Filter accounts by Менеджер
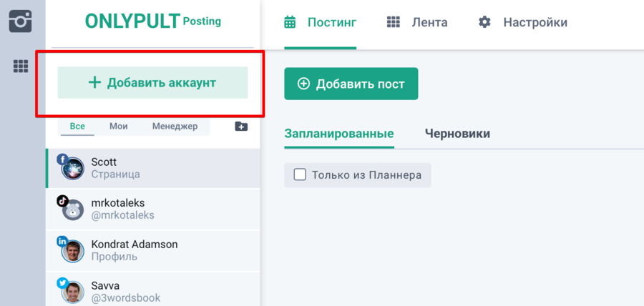The width and height of the screenshot is (644, 306). click(x=175, y=127)
